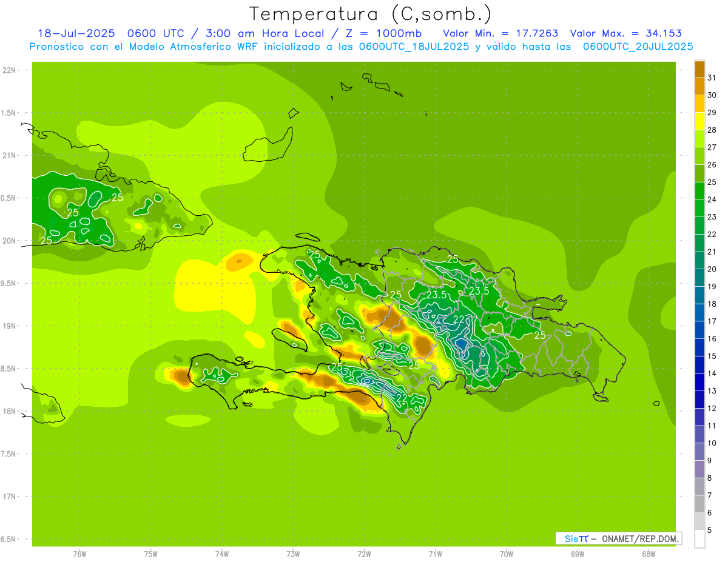The height and width of the screenshot is (562, 728).
Task: Click the init time '0600UTC_18JUL2025'
Action: pos(414,47)
